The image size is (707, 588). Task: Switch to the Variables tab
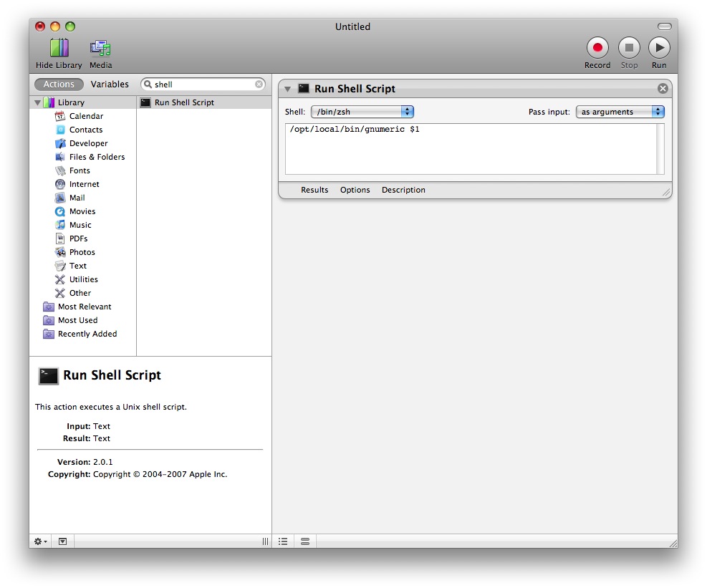coord(110,85)
